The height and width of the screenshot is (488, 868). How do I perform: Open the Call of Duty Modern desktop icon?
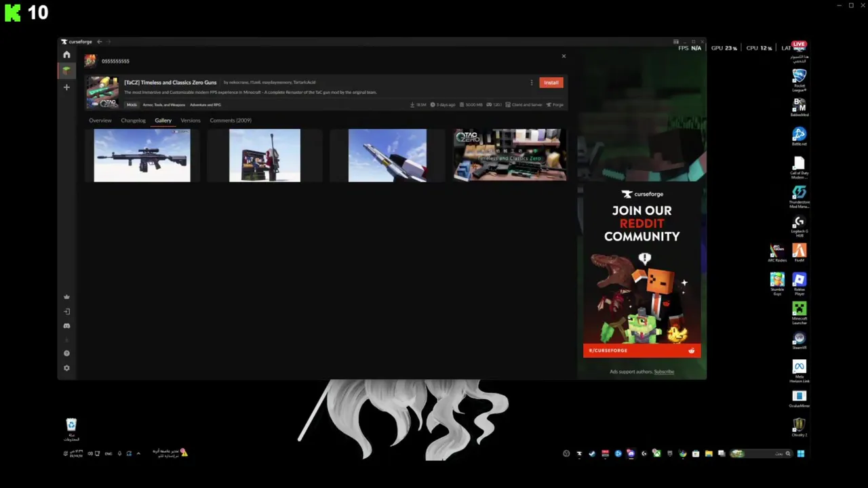pos(800,167)
